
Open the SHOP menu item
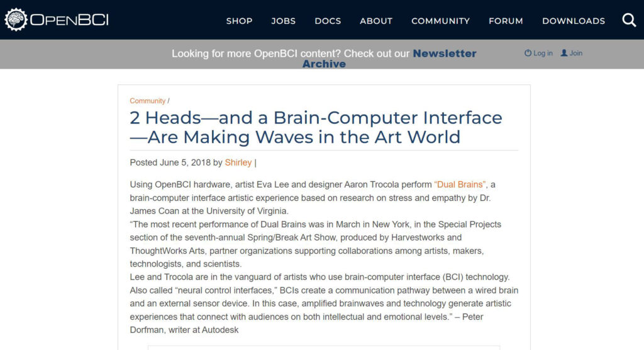(239, 21)
